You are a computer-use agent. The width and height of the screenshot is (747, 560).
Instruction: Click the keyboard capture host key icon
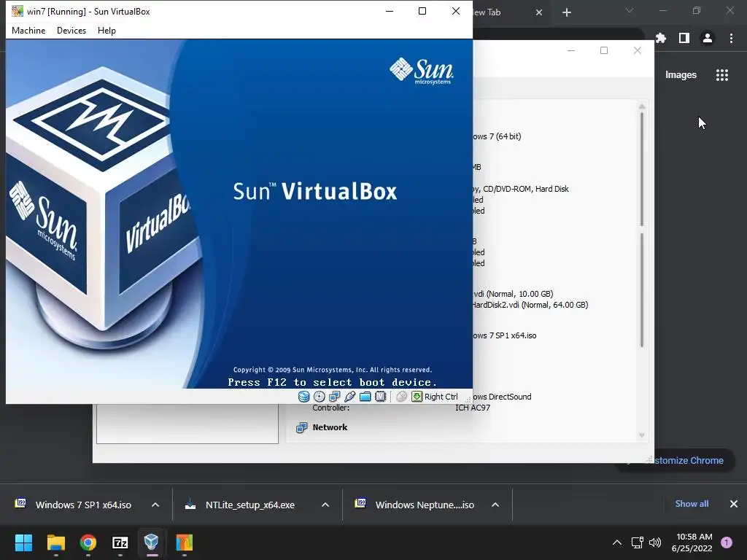click(x=417, y=397)
